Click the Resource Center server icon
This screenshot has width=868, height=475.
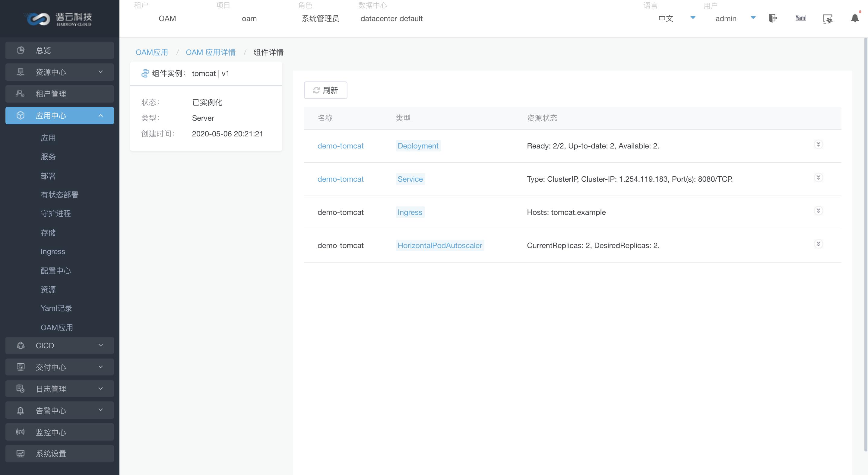[x=21, y=72]
